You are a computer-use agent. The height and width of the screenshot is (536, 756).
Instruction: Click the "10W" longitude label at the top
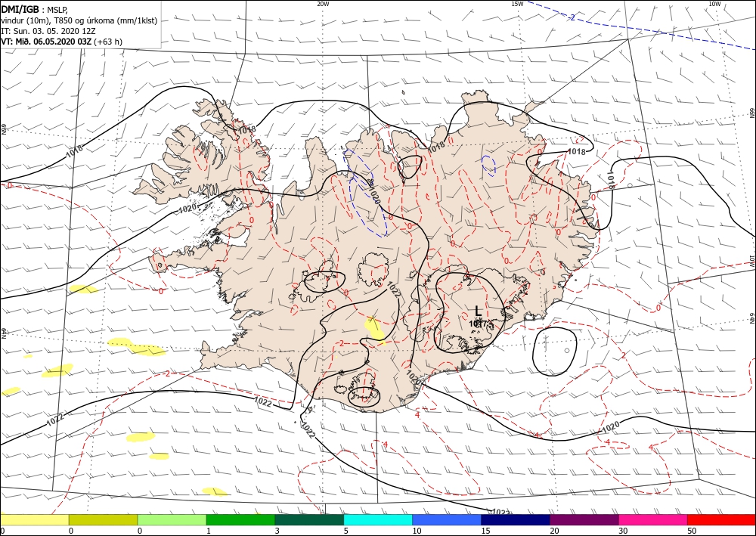714,4
